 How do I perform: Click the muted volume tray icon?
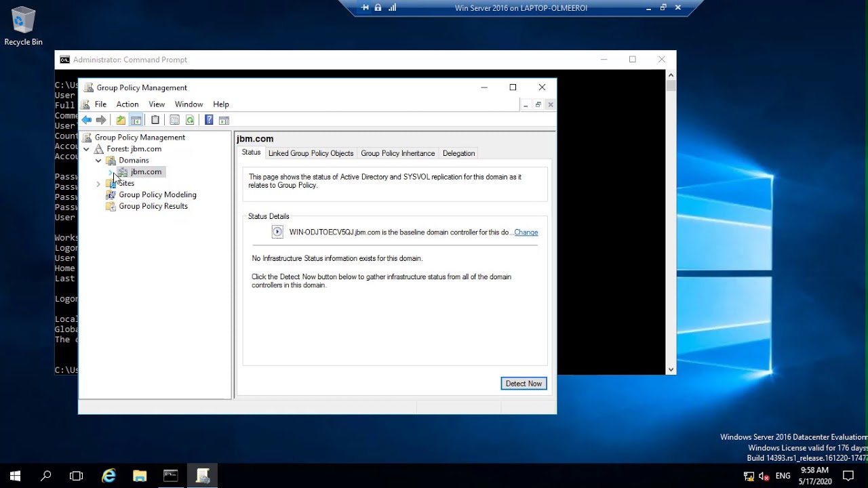tap(764, 476)
